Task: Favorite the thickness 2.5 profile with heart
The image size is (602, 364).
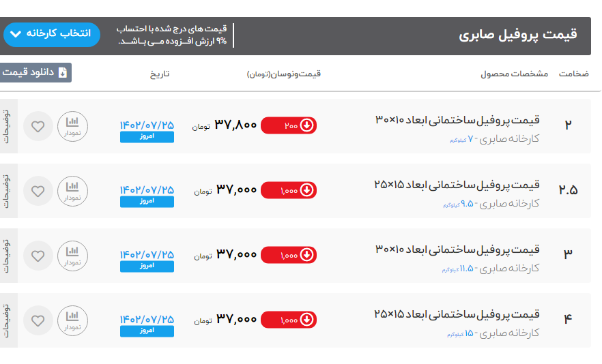Action: click(38, 191)
